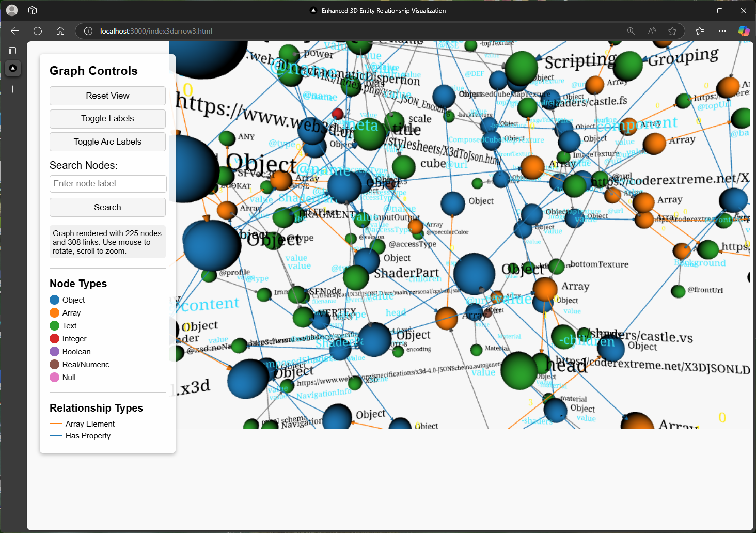Expand Settings and more ellipsis menu

[x=722, y=31]
